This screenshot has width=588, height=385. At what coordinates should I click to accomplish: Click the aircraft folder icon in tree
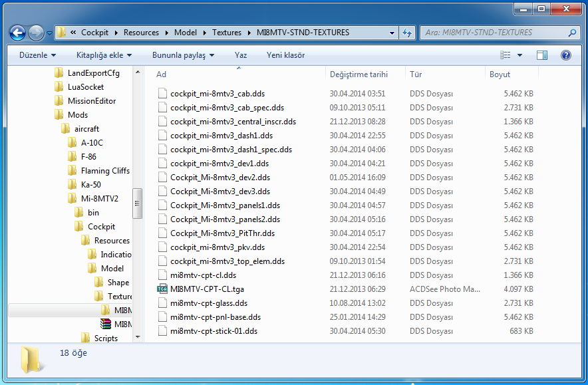(x=65, y=128)
